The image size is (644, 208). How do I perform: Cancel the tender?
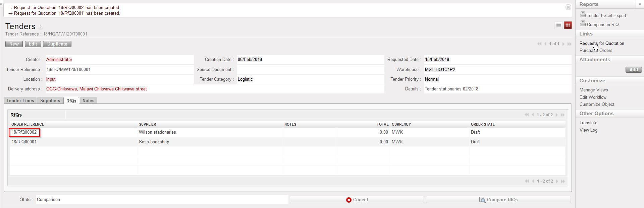[x=357, y=200]
